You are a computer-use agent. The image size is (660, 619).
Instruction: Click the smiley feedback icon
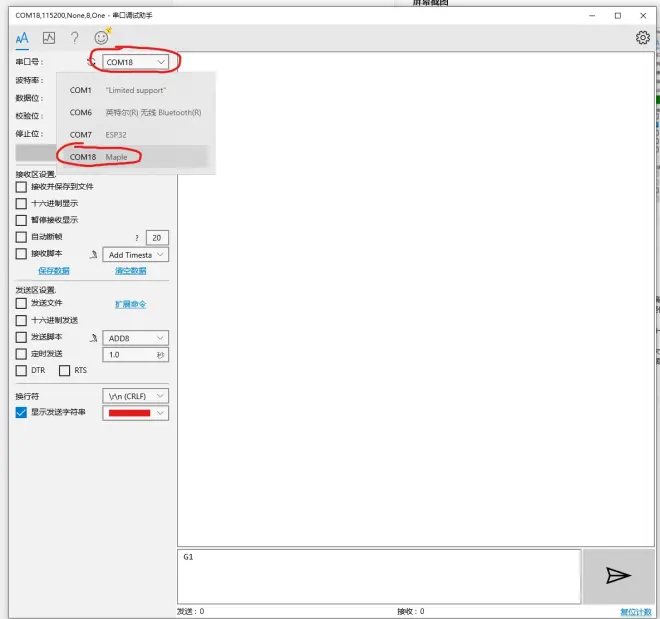tap(101, 37)
